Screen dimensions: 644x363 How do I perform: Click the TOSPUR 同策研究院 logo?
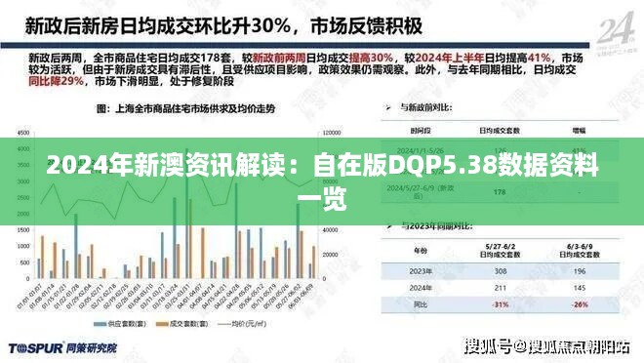pyautogui.click(x=62, y=348)
